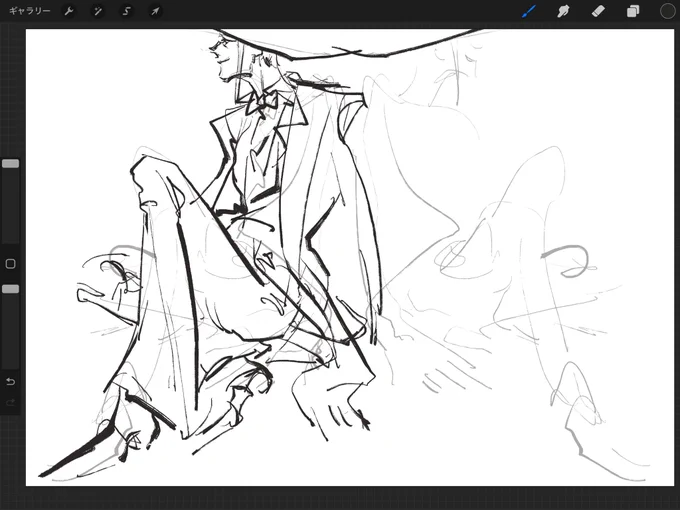Open the Layers panel
This screenshot has width=680, height=510.
point(633,11)
